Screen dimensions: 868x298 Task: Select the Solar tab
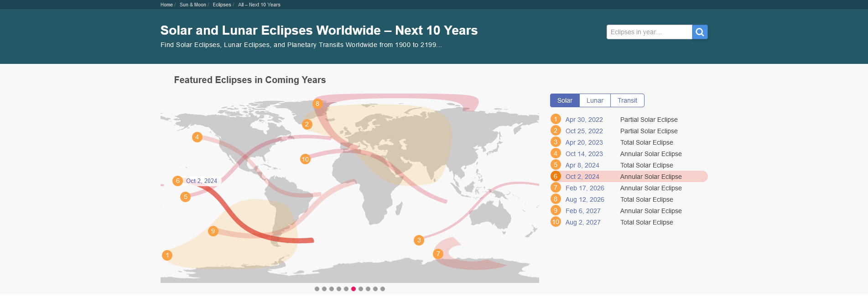coord(564,100)
